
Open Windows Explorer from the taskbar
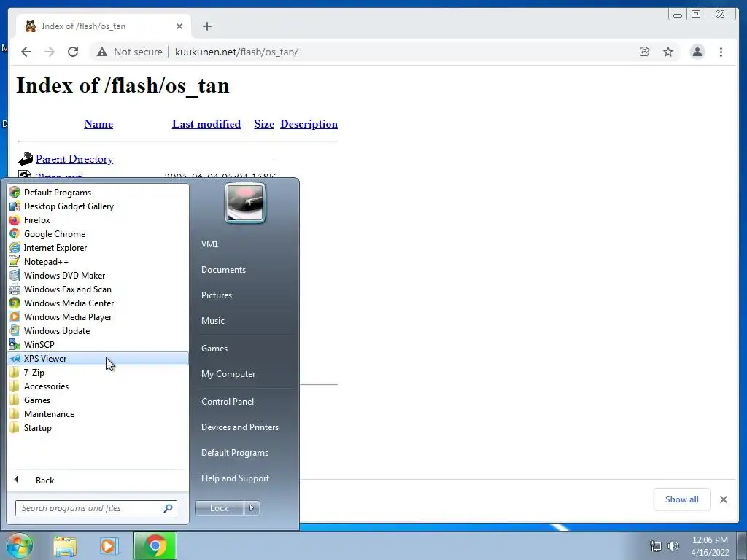point(65,545)
